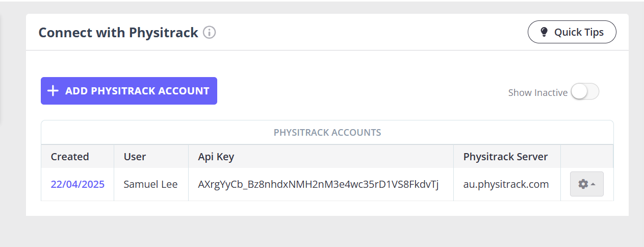Open the Quick Tips button

point(572,32)
